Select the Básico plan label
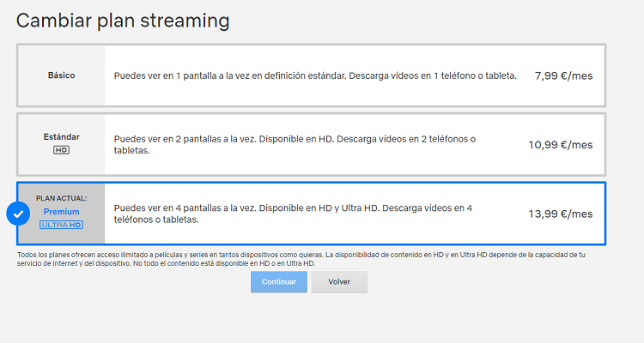This screenshot has height=343, width=644. 61,75
